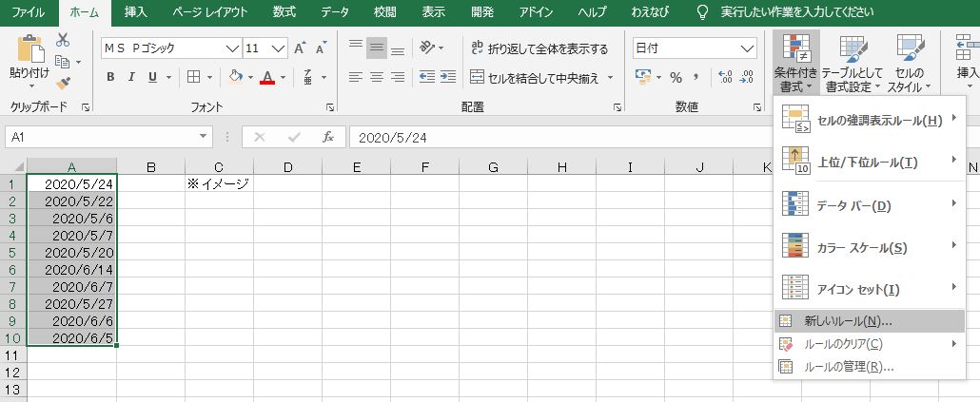This screenshot has width=980, height=402.
Task: Click the Cut scissors icon
Action: click(x=63, y=41)
